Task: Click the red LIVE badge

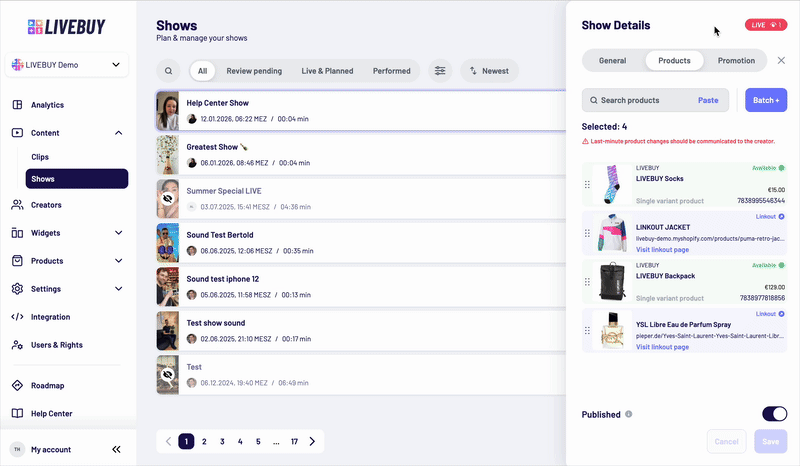Action: (766, 25)
